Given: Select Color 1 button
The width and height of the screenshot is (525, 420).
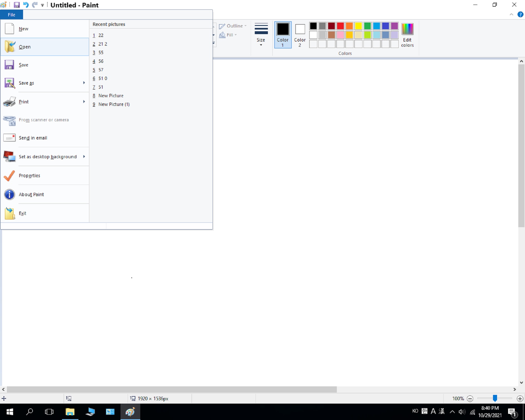Looking at the screenshot, I should [x=283, y=35].
